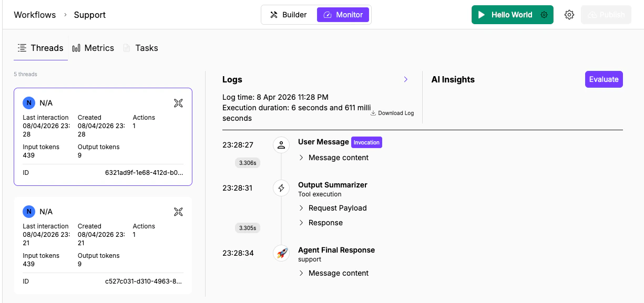Collapse Logs using the right-arrow chevron
This screenshot has height=303, width=644.
(405, 79)
